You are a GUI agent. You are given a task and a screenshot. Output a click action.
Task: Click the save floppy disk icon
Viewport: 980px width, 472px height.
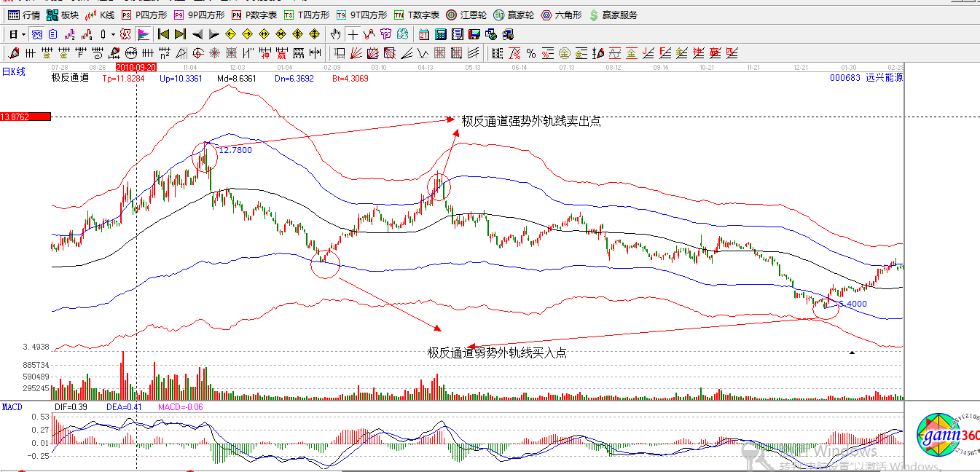click(474, 34)
